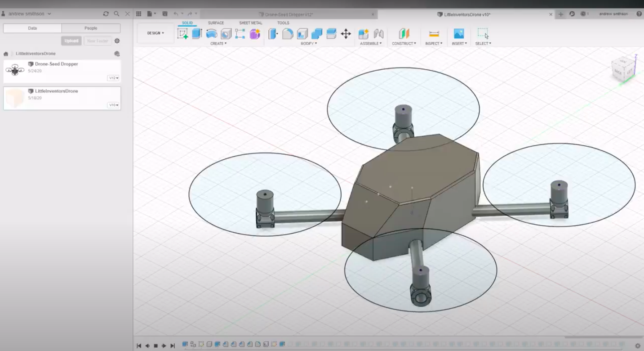Switch to the SURFACE tab
Screen dimensions: 644x351
[216, 23]
